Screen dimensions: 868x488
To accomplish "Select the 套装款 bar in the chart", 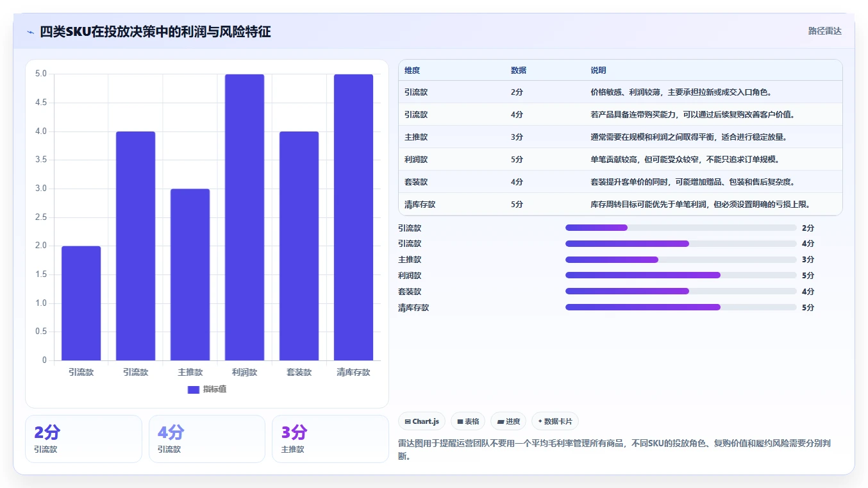I will click(x=299, y=246).
